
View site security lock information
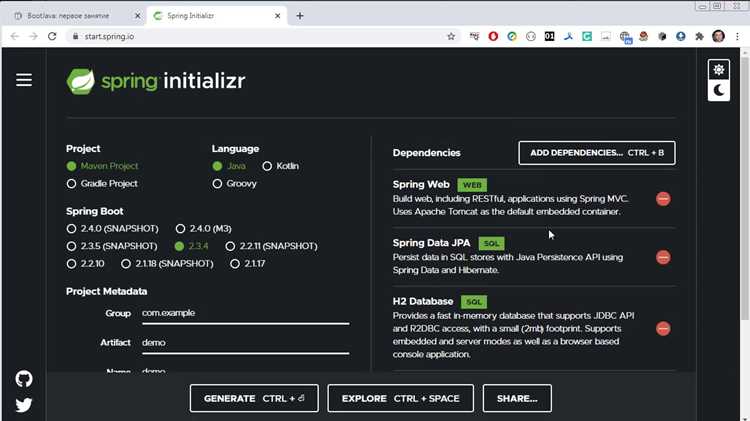[x=75, y=36]
